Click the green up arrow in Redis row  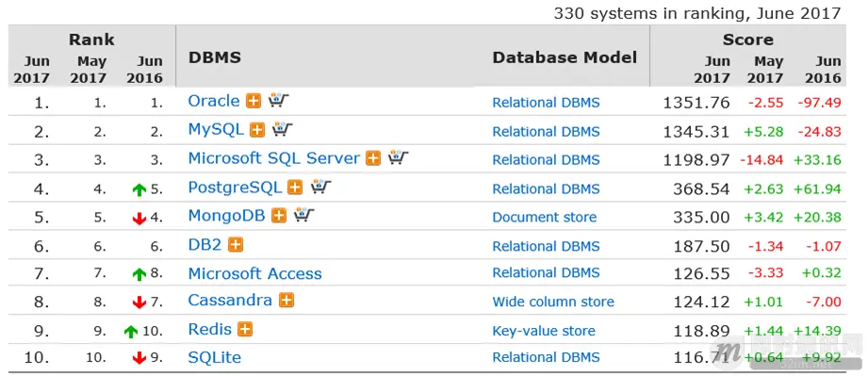(131, 332)
